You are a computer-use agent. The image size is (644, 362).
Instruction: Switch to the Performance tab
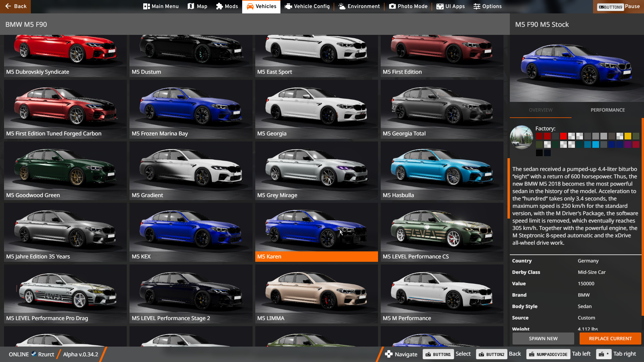[607, 110]
